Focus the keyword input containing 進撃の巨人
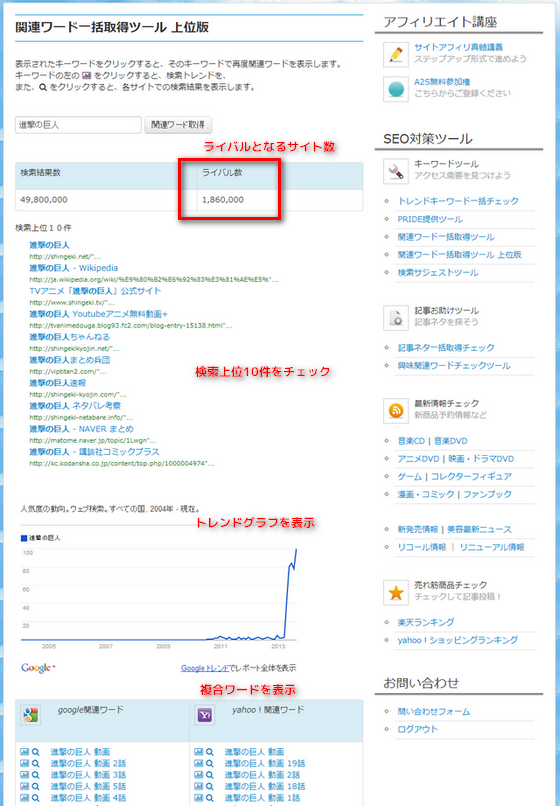The width and height of the screenshot is (560, 806). click(78, 125)
